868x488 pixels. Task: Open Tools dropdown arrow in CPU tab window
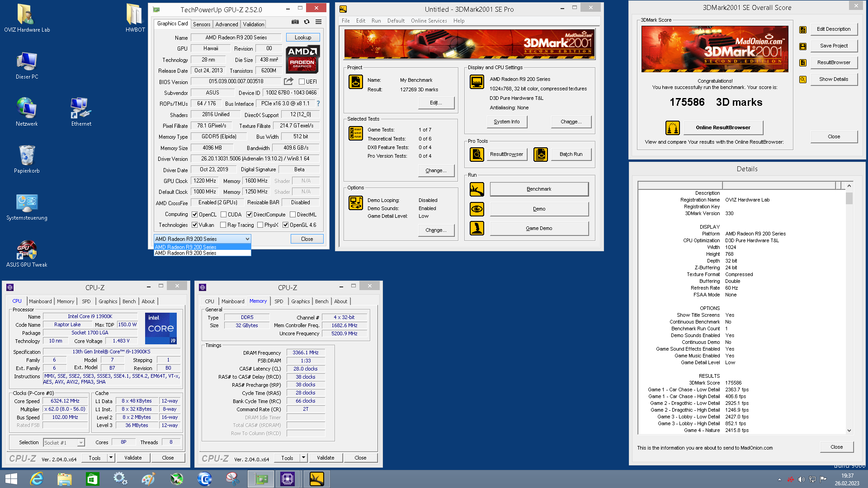click(x=111, y=458)
